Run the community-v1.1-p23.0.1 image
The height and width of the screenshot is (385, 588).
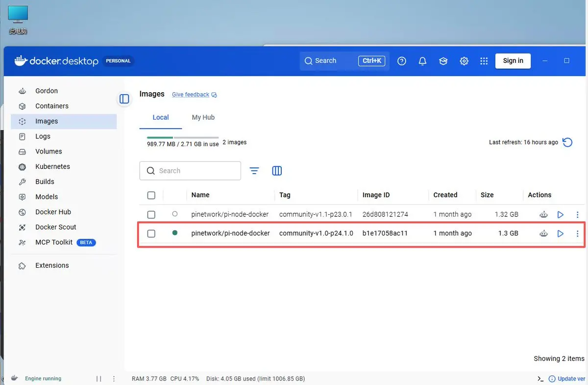coord(561,214)
